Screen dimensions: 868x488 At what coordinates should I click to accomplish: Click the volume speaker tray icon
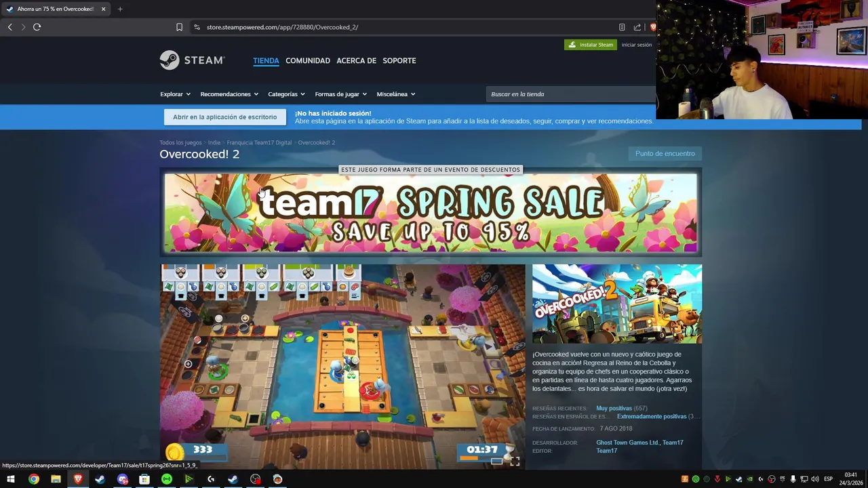(814, 479)
